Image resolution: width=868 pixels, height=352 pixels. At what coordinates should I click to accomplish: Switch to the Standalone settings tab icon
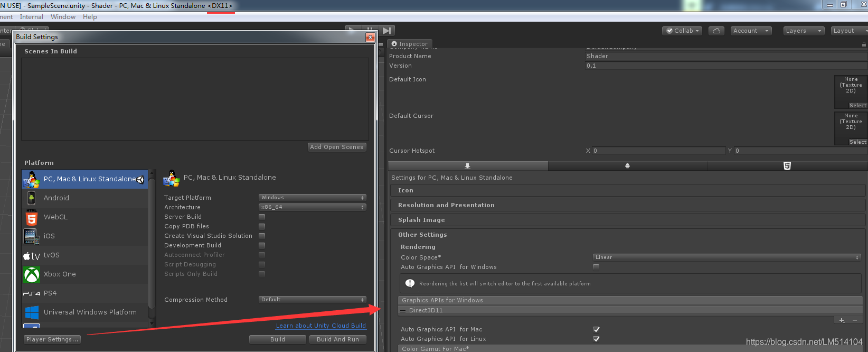[467, 166]
